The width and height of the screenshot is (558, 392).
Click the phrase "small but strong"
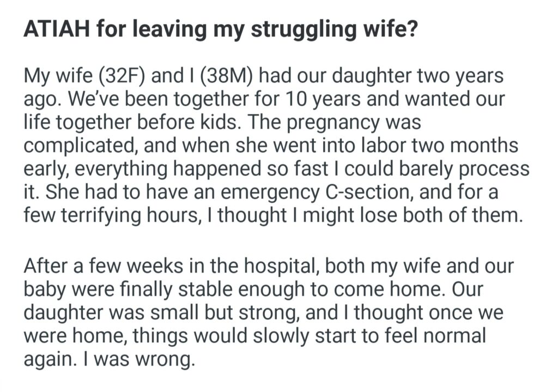tap(242, 313)
